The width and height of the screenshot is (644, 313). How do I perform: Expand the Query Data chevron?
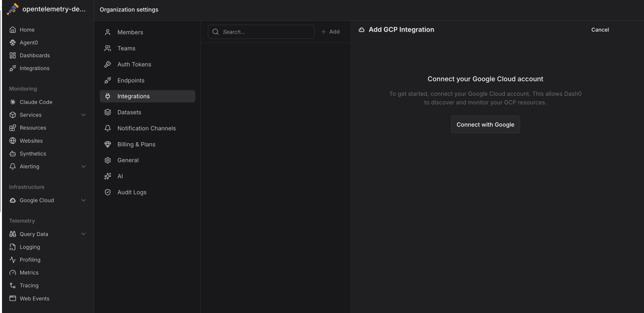pyautogui.click(x=83, y=234)
